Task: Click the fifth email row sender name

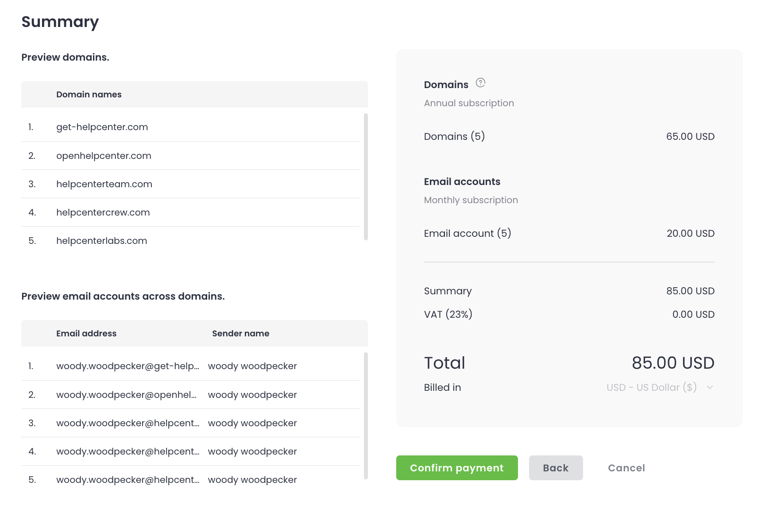Action: click(x=252, y=480)
